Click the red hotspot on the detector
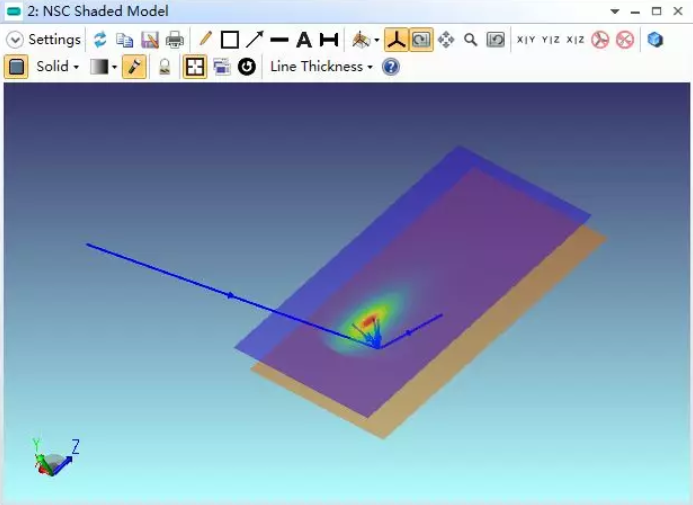Image resolution: width=693 pixels, height=505 pixels. click(x=371, y=318)
